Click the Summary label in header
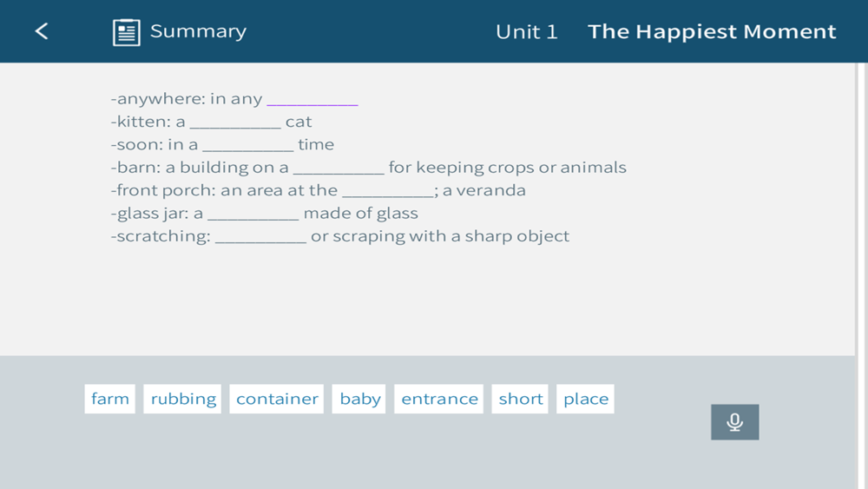The image size is (868, 489). coord(198,31)
